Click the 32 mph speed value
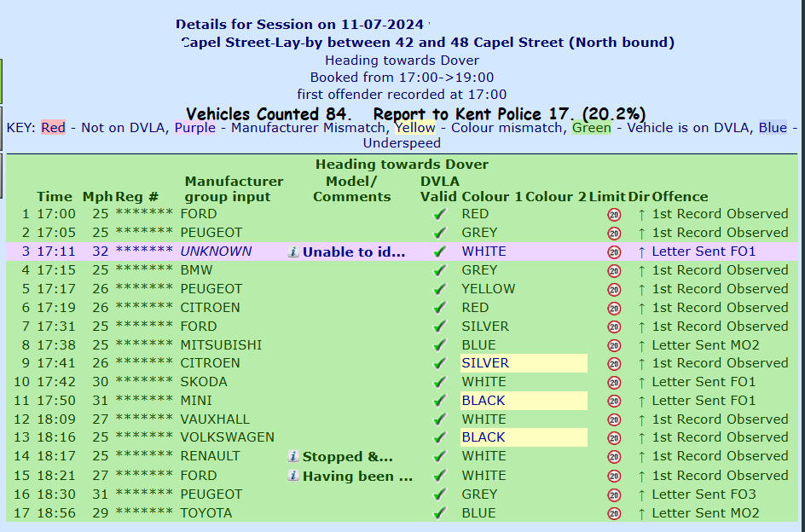Image resolution: width=805 pixels, height=532 pixels. point(101,252)
